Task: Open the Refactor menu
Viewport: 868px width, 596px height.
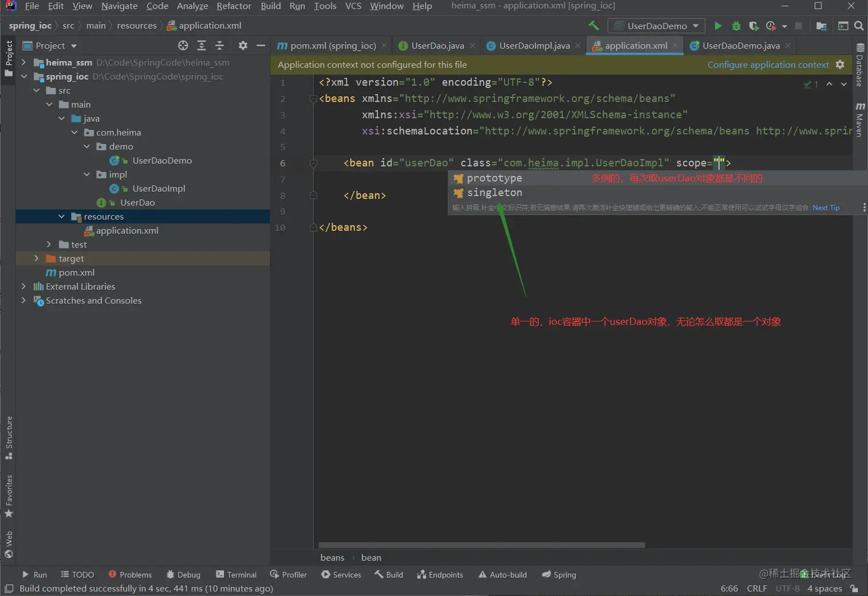Action: pos(234,6)
